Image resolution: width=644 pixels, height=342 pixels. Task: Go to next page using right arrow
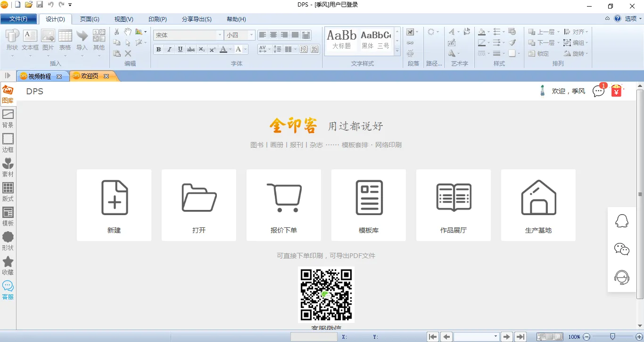click(x=507, y=337)
